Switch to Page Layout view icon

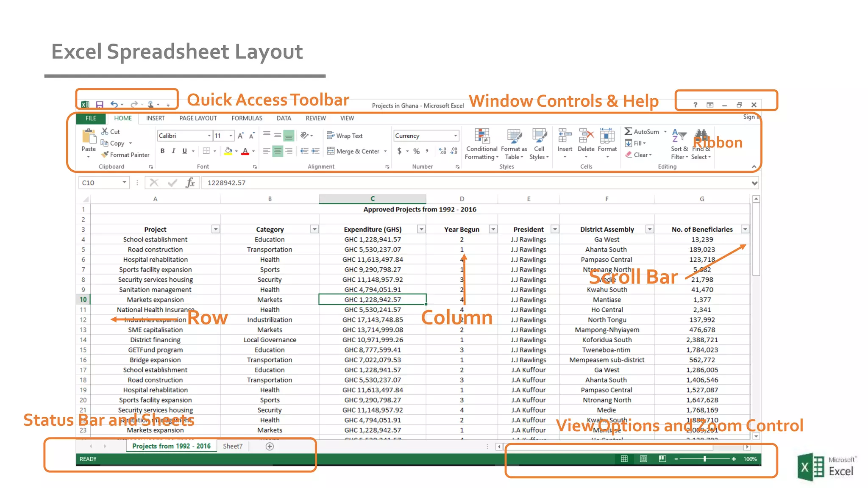pos(643,459)
